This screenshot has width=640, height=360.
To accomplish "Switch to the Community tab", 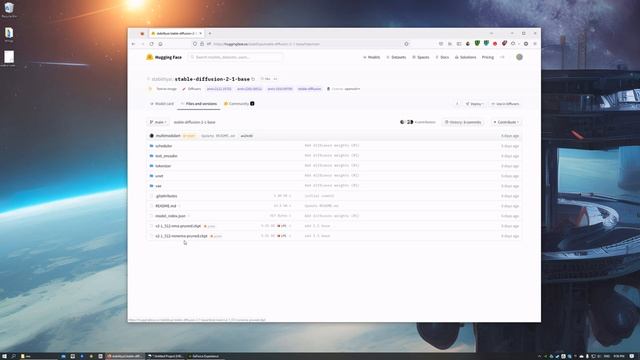I will tap(239, 104).
